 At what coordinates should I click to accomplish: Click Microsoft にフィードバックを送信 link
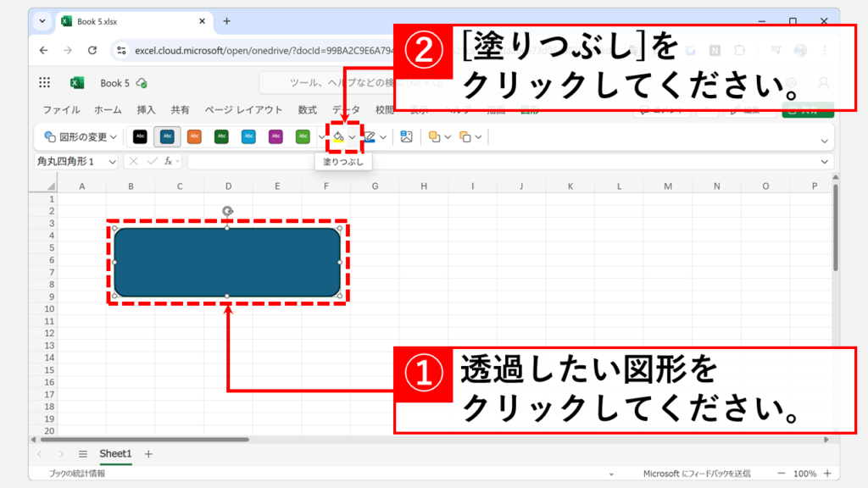click(x=697, y=474)
